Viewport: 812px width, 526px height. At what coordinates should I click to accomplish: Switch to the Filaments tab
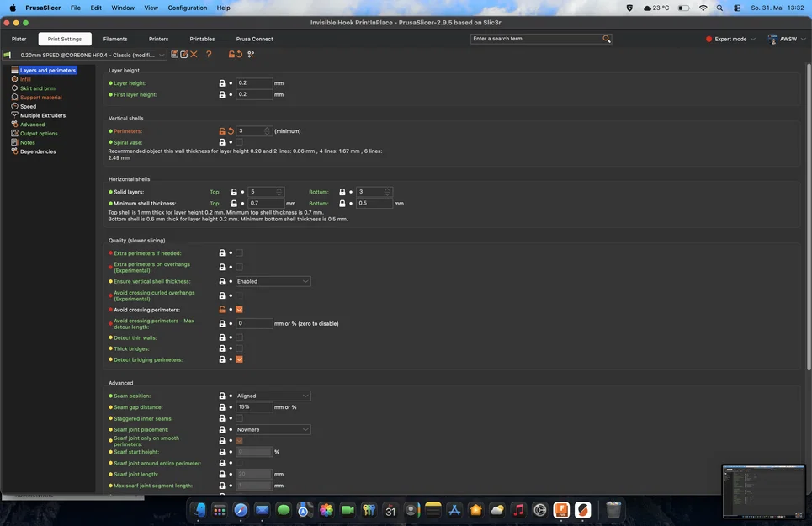(115, 39)
